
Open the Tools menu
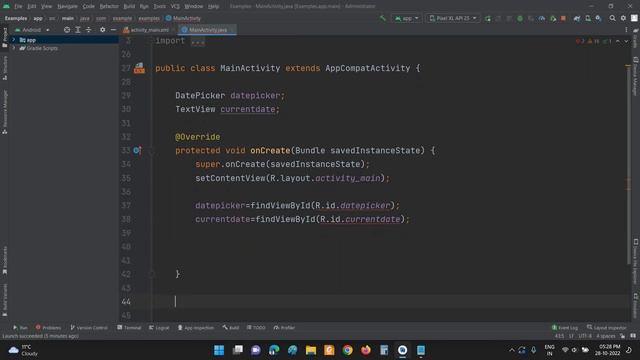click(160, 7)
